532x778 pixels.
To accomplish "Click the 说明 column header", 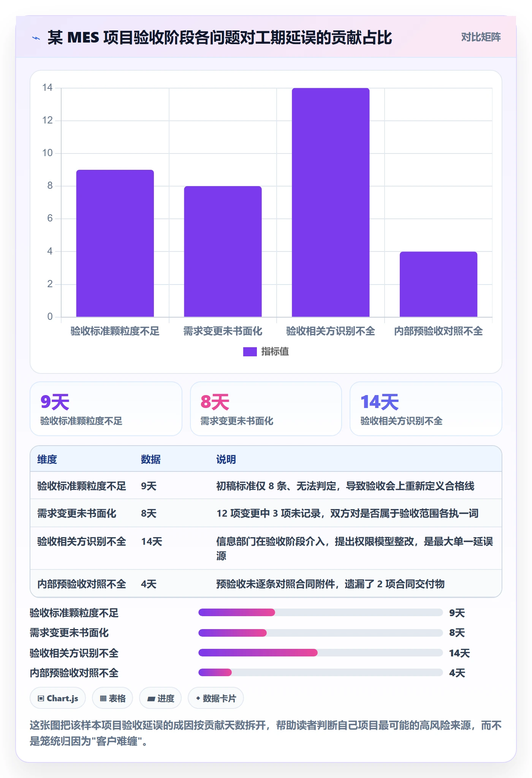I will (x=226, y=459).
